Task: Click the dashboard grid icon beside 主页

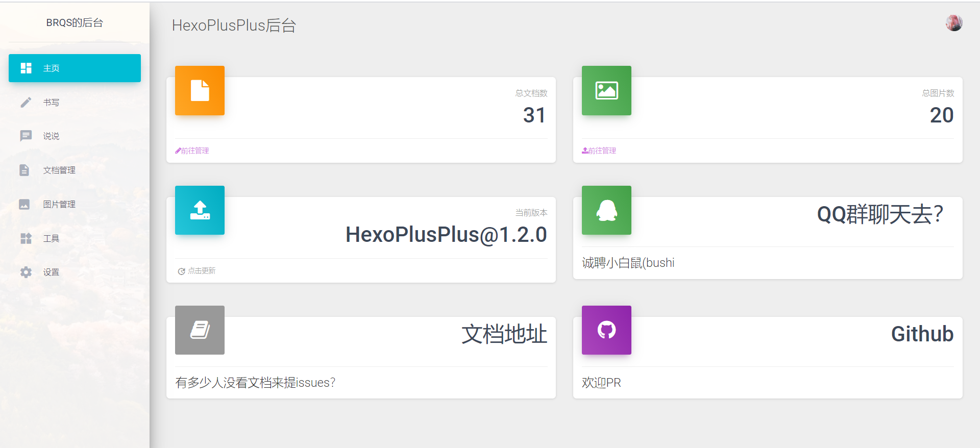Action: pyautogui.click(x=26, y=68)
